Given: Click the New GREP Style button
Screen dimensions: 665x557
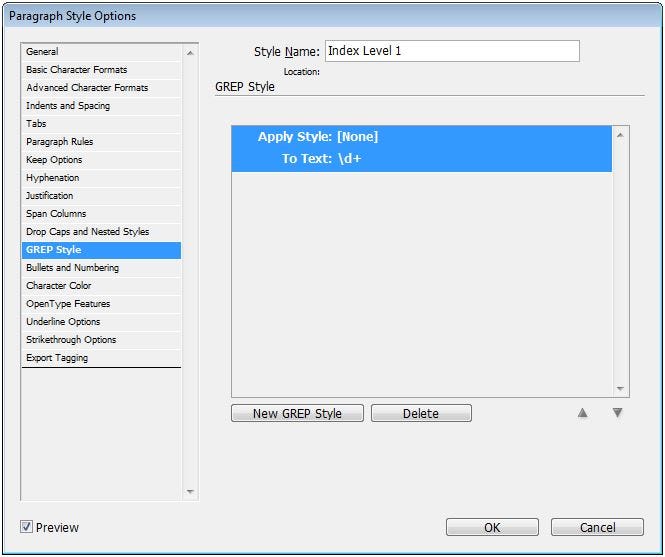Looking at the screenshot, I should 297,413.
